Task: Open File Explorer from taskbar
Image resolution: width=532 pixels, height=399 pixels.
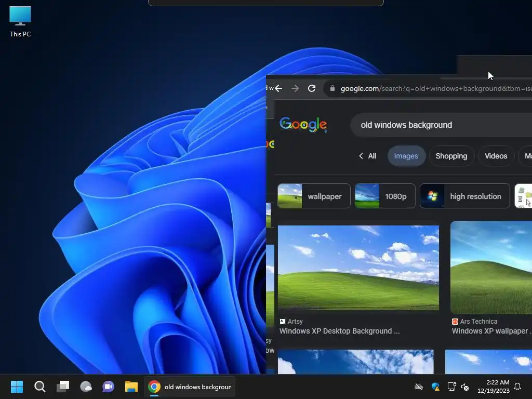Action: pos(131,387)
